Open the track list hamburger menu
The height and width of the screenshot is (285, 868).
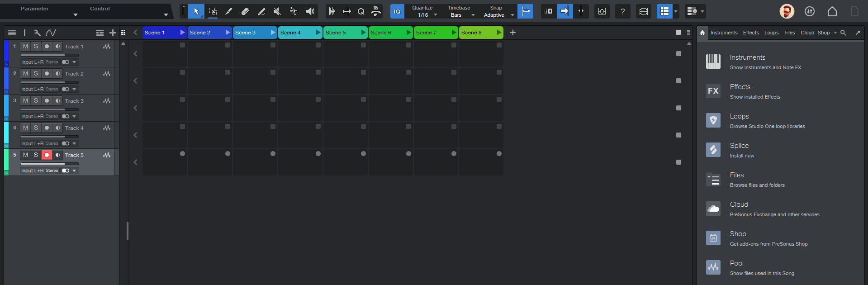coord(12,33)
